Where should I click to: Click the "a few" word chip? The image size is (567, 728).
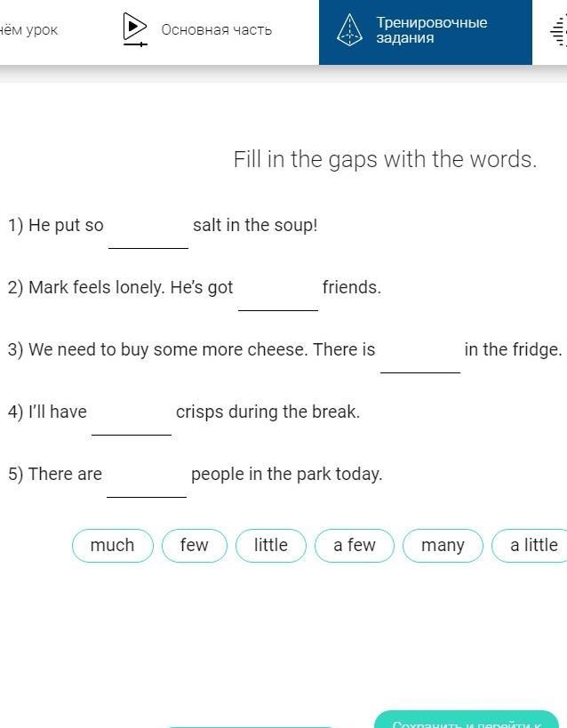(355, 546)
